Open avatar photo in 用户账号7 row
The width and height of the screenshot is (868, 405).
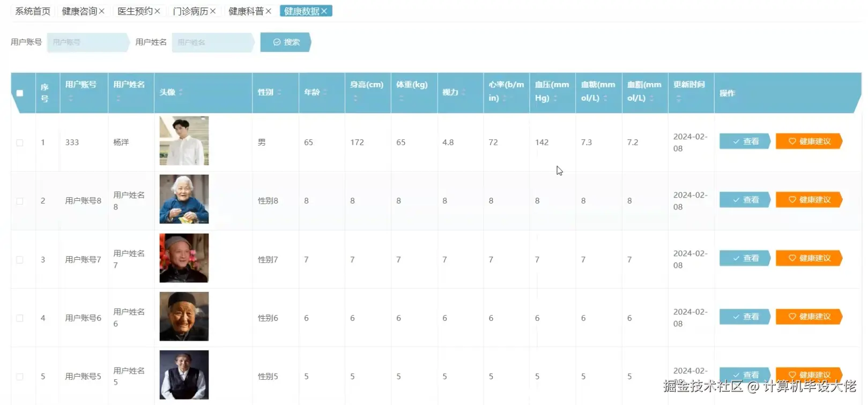[184, 258]
